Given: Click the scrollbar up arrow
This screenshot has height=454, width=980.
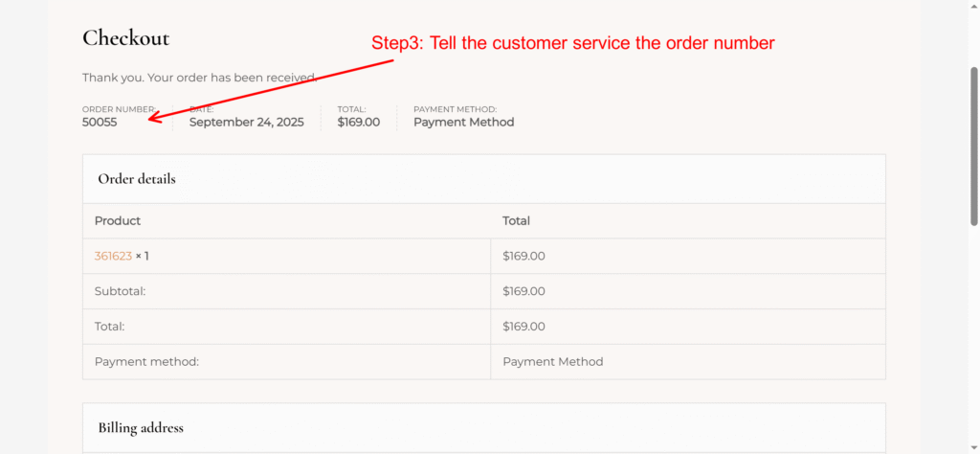Looking at the screenshot, I should click(973, 7).
